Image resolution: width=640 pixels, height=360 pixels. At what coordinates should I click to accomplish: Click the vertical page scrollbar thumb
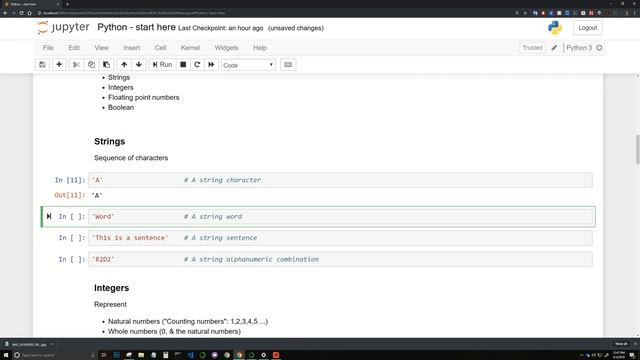(637, 149)
